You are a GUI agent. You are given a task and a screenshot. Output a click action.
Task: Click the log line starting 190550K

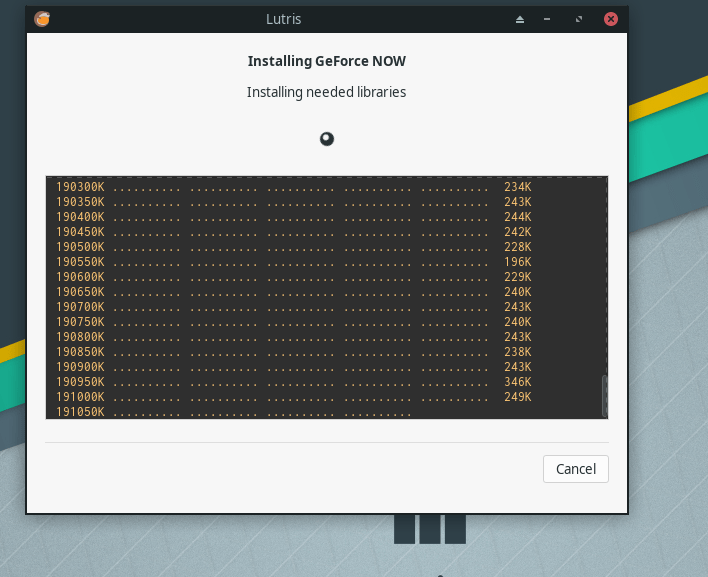[x=293, y=262]
